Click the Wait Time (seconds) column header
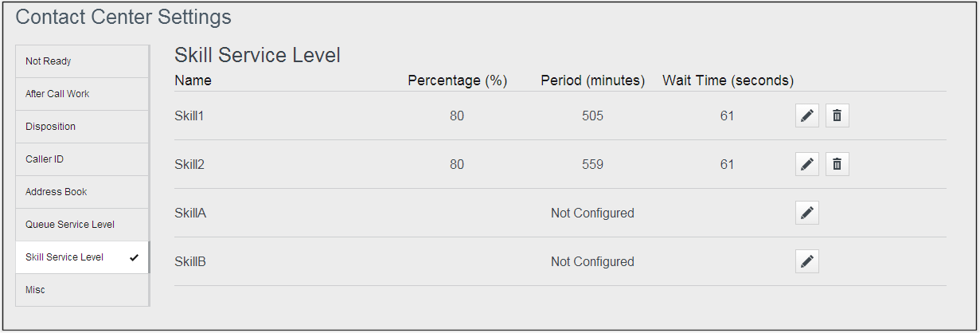This screenshot has height=333, width=980. 728,80
